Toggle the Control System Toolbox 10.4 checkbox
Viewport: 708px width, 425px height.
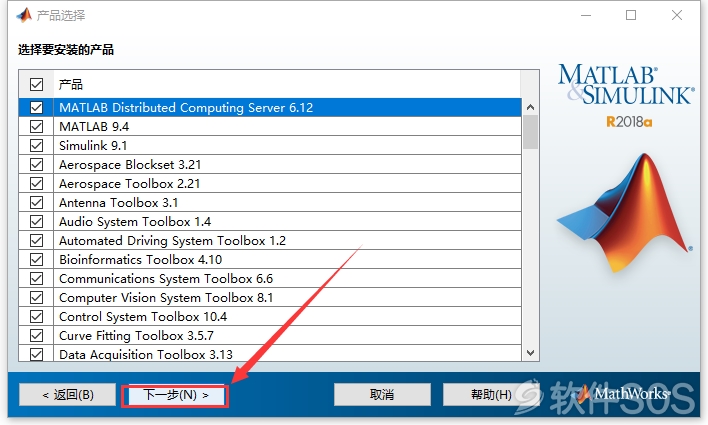36,316
